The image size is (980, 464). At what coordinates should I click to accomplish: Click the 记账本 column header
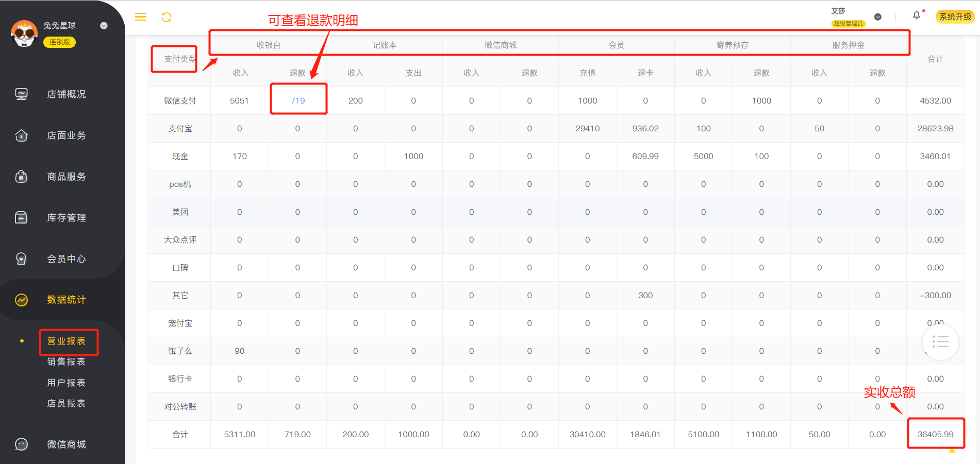pyautogui.click(x=385, y=45)
